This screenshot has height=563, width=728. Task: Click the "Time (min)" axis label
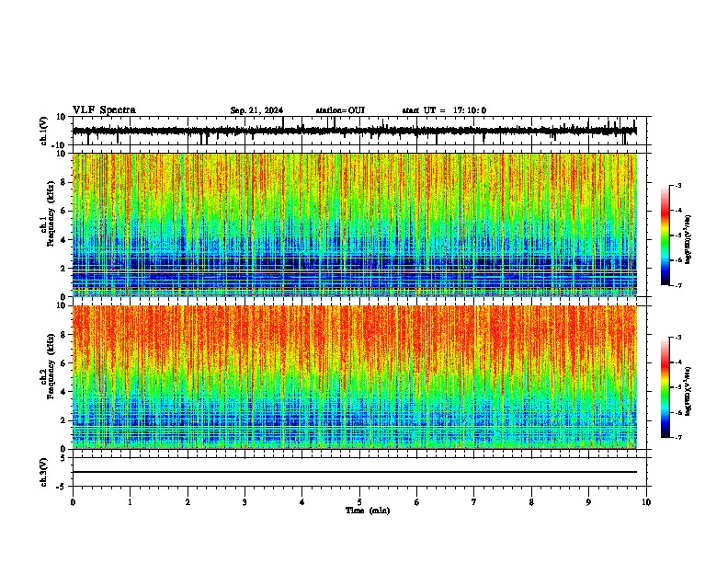coord(368,511)
